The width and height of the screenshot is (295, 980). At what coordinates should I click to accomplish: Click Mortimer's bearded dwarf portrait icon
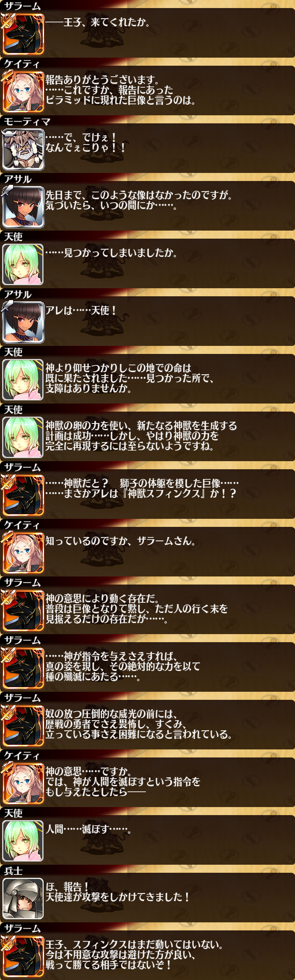pyautogui.click(x=23, y=149)
